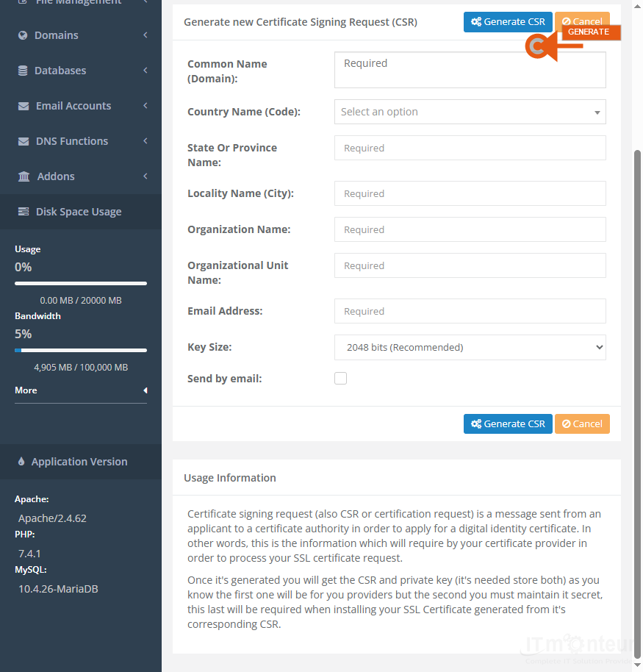This screenshot has width=643, height=672.
Task: Click the 'Country Name (Code):' label
Action: pos(244,112)
